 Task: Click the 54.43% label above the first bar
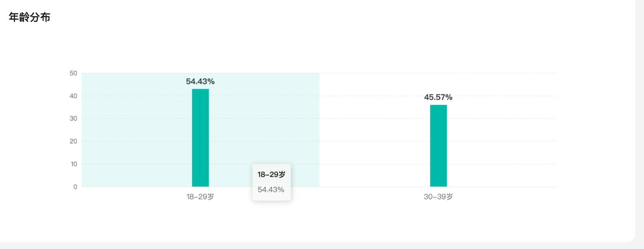coord(200,81)
